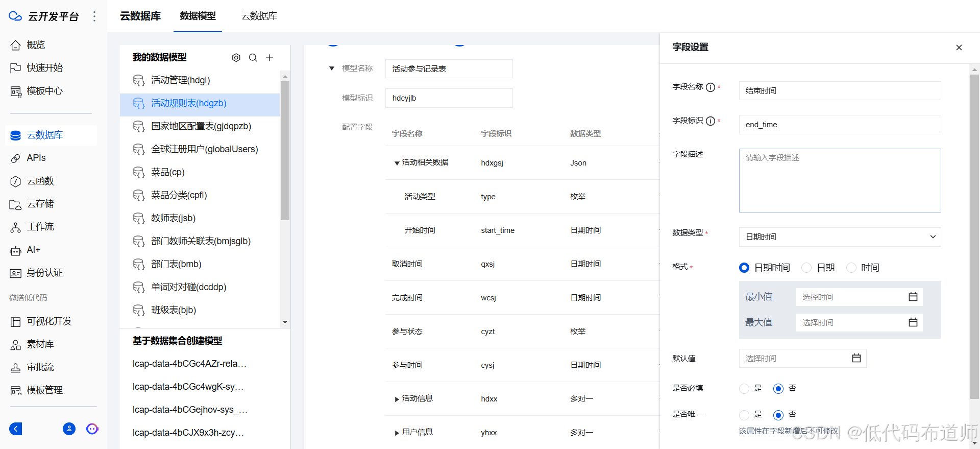The width and height of the screenshot is (980, 449).
Task: Click the 可视化开发 layout icon
Action: click(x=15, y=321)
